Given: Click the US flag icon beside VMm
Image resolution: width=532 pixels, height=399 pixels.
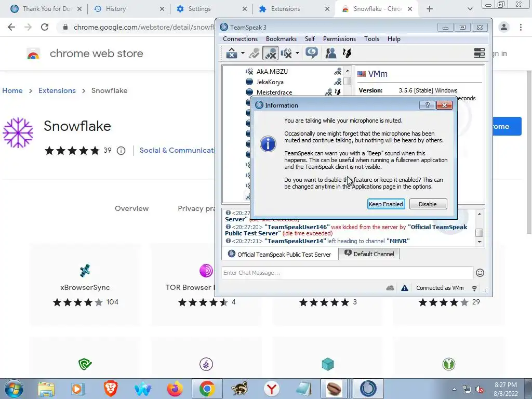Looking at the screenshot, I should [362, 74].
